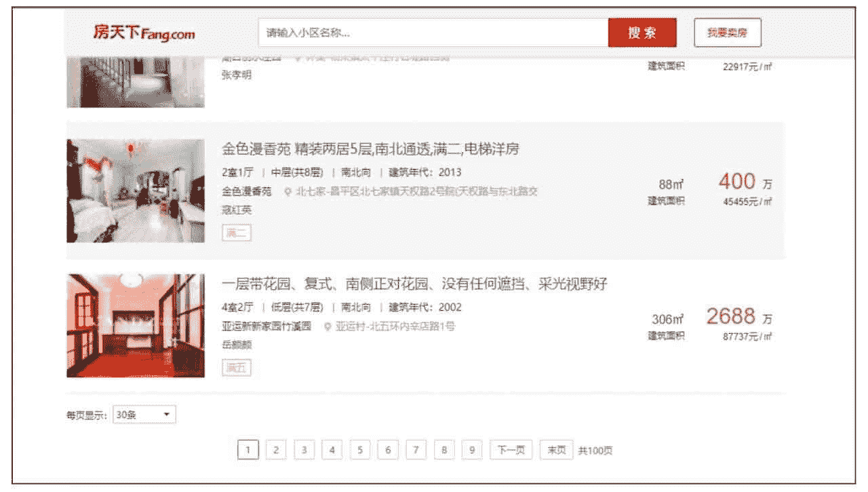The image size is (868, 492).
Task: Open the red-floor garden house thumbnail
Action: [x=136, y=326]
